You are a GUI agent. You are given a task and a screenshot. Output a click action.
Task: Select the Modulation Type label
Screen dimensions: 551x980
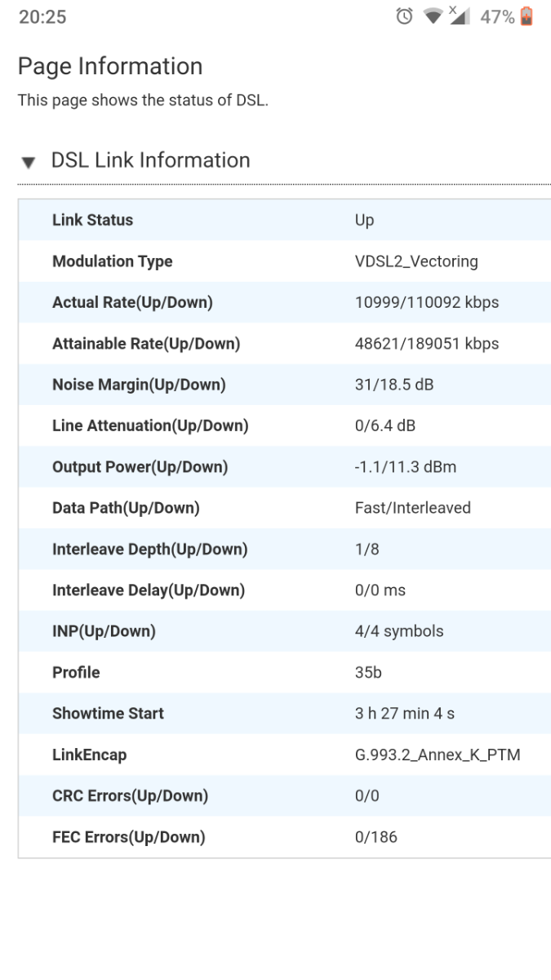pyautogui.click(x=112, y=261)
